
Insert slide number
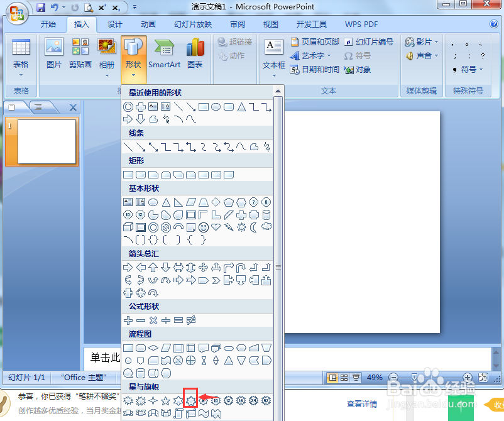(369, 41)
